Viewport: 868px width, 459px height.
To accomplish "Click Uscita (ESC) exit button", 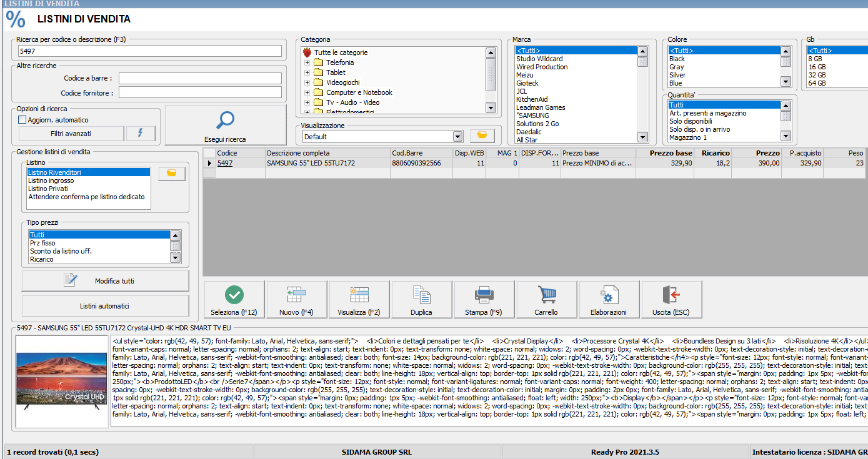I will (x=672, y=300).
